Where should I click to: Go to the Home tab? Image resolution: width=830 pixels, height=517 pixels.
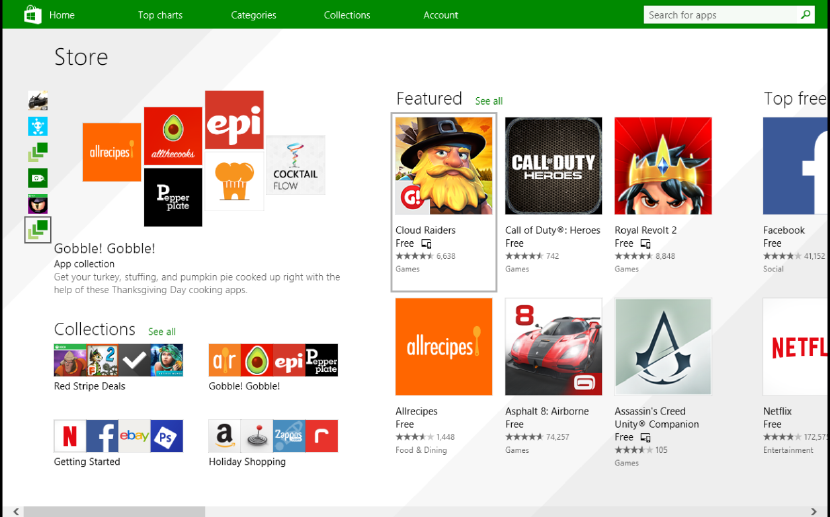click(62, 15)
